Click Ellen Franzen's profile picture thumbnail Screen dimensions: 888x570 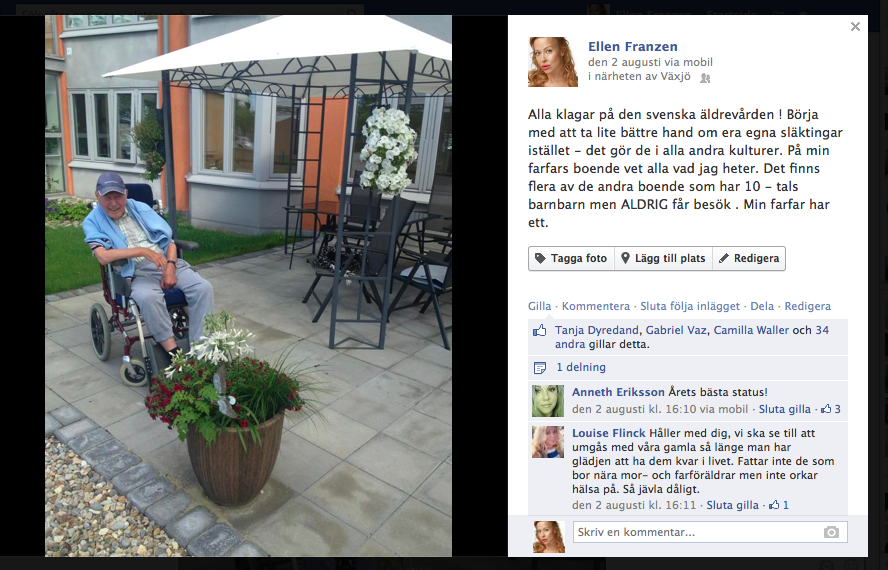point(553,62)
